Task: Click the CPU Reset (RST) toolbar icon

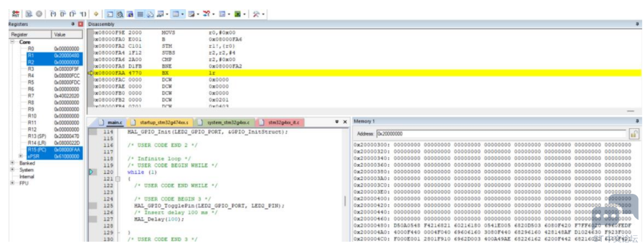Action: pos(16,14)
